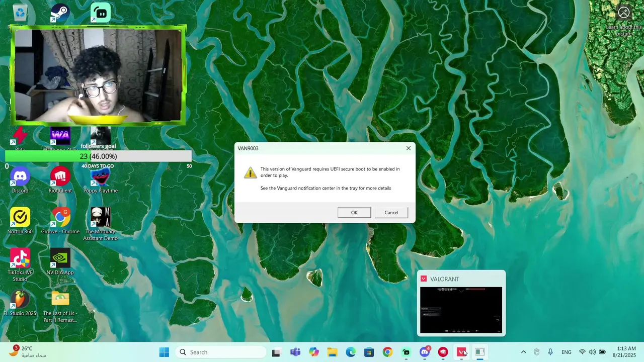Select the Norton 360 desktop icon
The height and width of the screenshot is (362, 644).
pyautogui.click(x=20, y=221)
